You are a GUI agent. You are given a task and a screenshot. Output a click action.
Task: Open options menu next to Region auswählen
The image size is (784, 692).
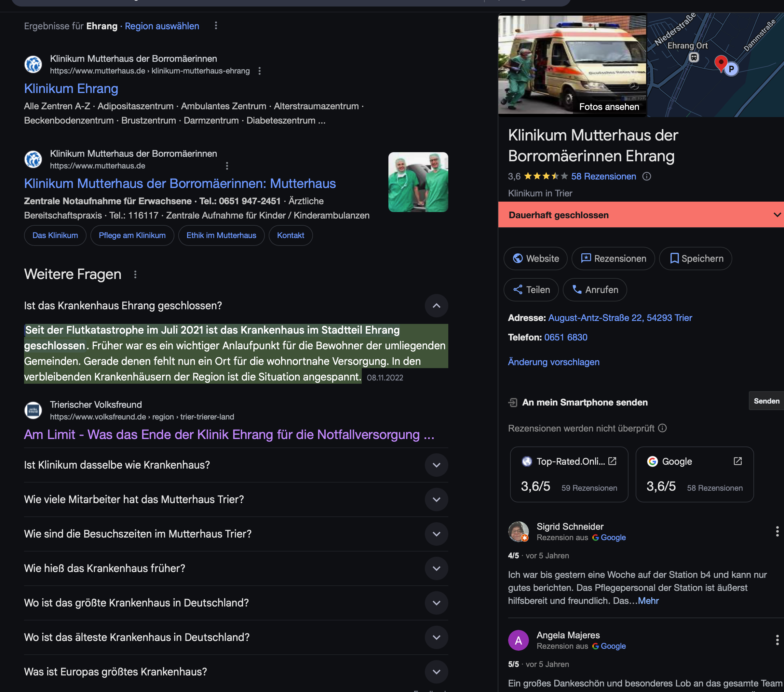(x=216, y=26)
